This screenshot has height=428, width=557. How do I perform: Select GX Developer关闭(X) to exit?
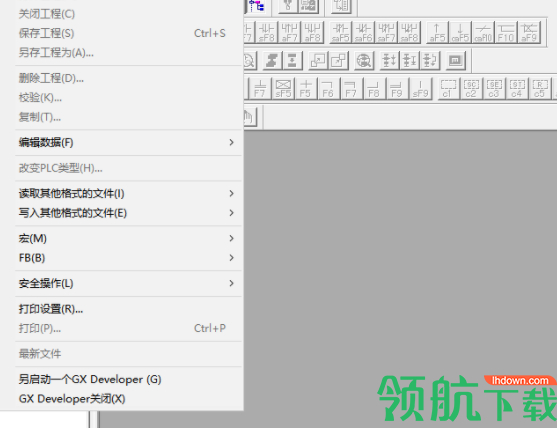[128, 399]
